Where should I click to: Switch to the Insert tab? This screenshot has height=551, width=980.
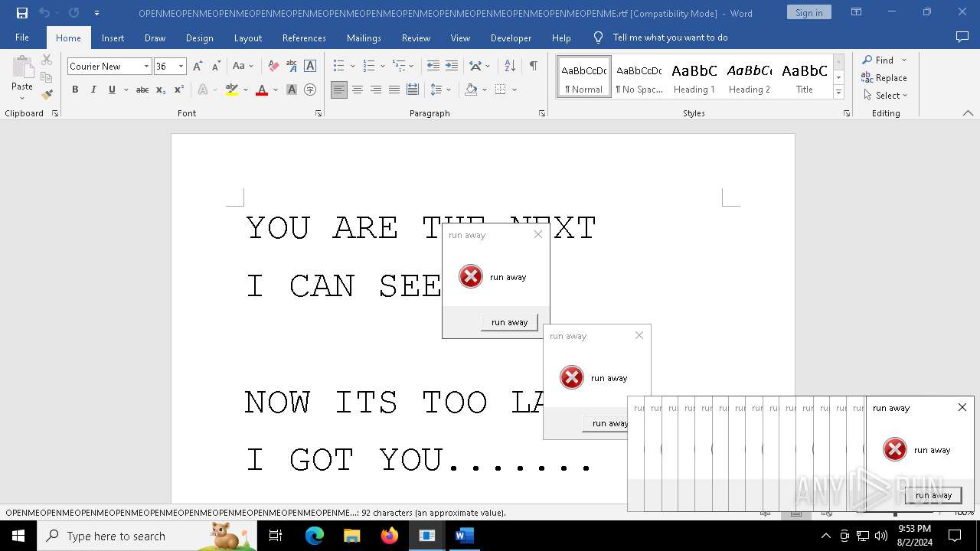pyautogui.click(x=113, y=37)
